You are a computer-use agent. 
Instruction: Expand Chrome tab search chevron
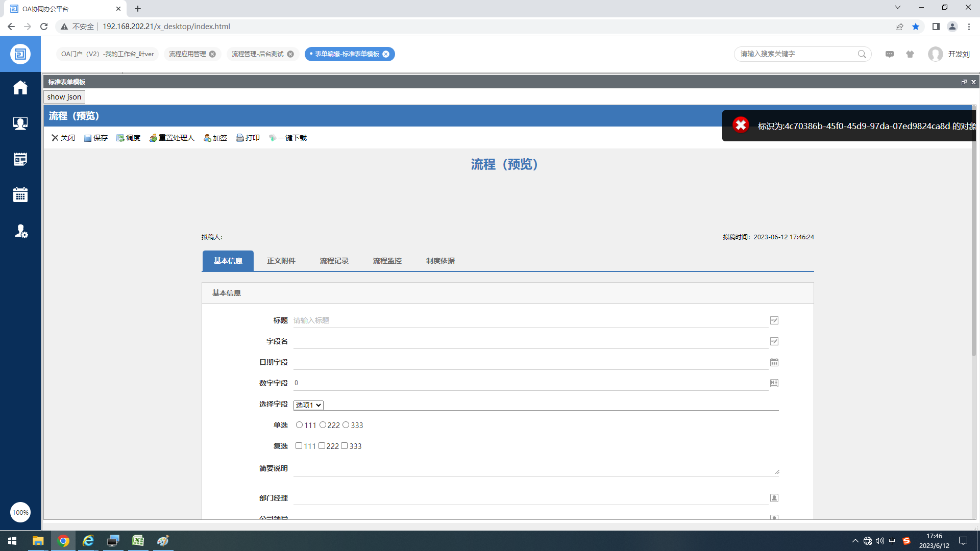(x=897, y=8)
